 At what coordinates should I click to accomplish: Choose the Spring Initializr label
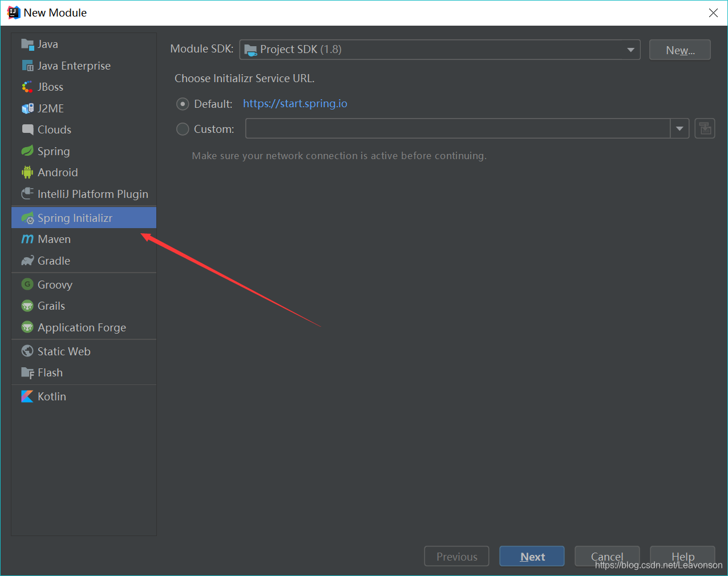(75, 218)
